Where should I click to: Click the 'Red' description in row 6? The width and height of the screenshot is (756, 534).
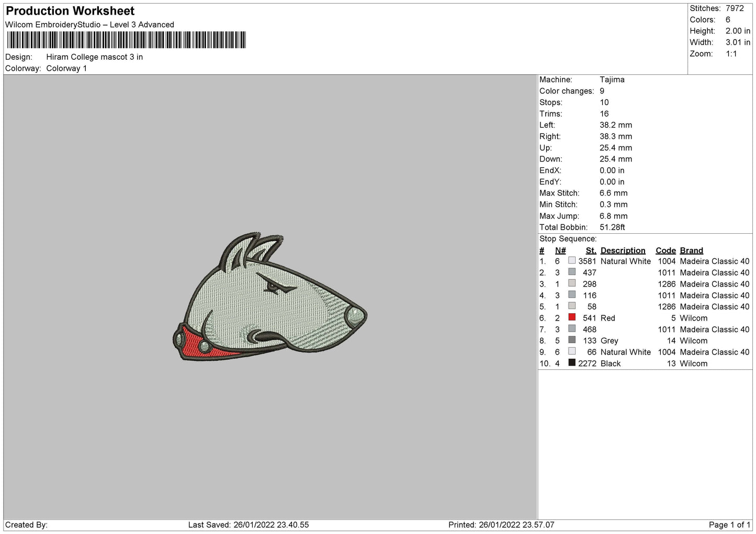(x=608, y=318)
